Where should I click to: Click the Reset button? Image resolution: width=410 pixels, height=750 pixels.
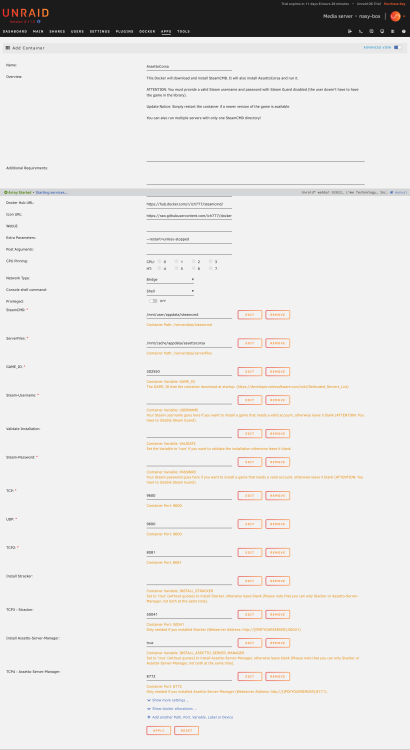[x=187, y=730]
